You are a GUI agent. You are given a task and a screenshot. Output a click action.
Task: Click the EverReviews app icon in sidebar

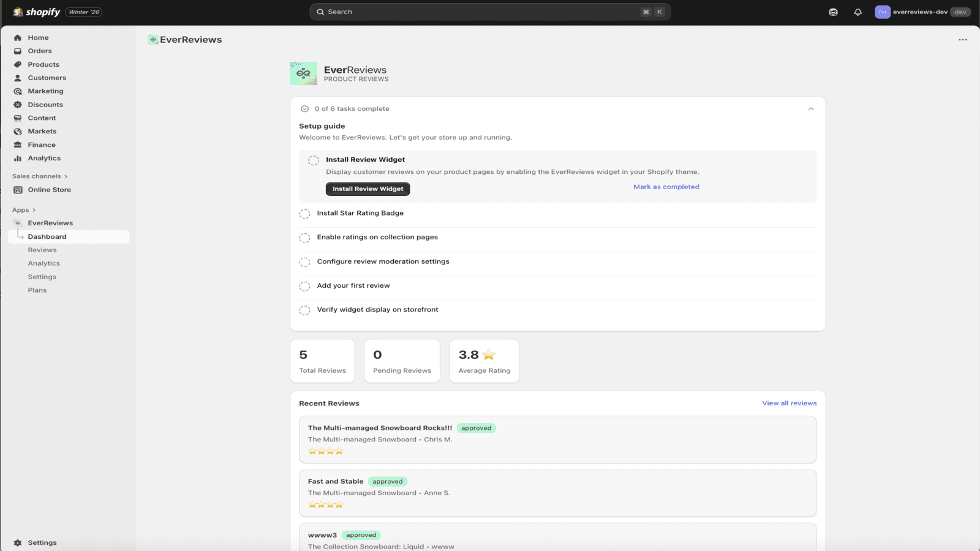click(x=17, y=223)
